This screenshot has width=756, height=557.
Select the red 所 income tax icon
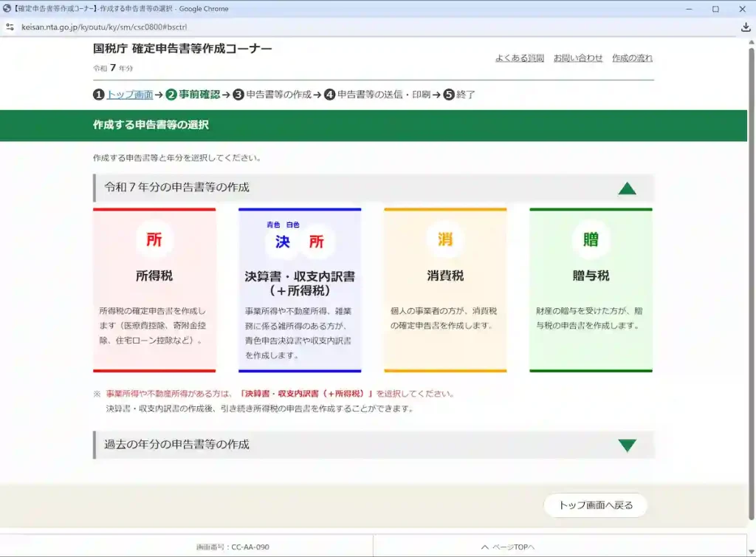pyautogui.click(x=154, y=240)
